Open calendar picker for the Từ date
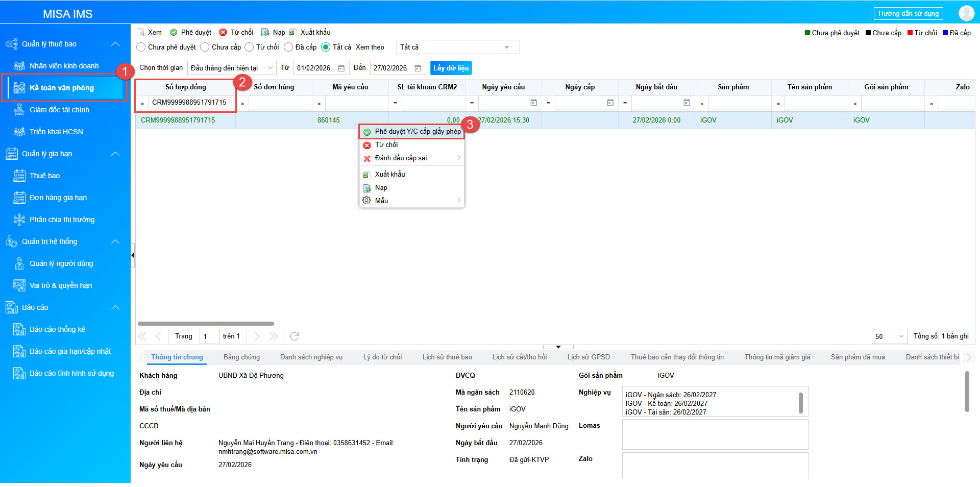Viewport: 980px width, 487px height. 341,68
